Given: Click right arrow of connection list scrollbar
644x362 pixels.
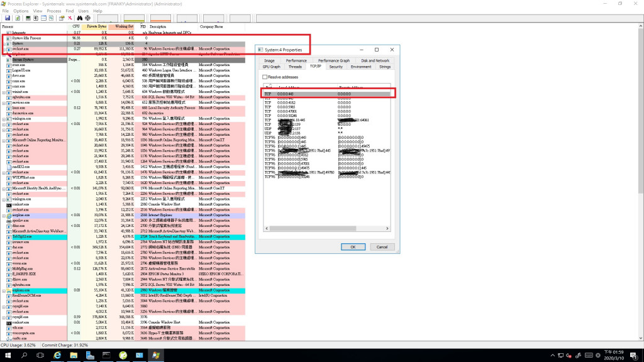Looking at the screenshot, I should click(x=387, y=229).
